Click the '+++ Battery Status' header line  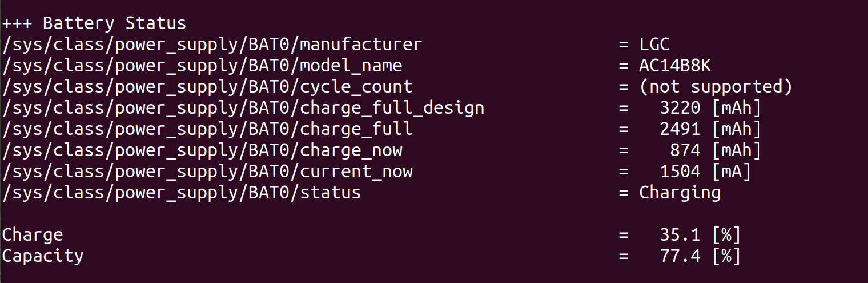(94, 23)
